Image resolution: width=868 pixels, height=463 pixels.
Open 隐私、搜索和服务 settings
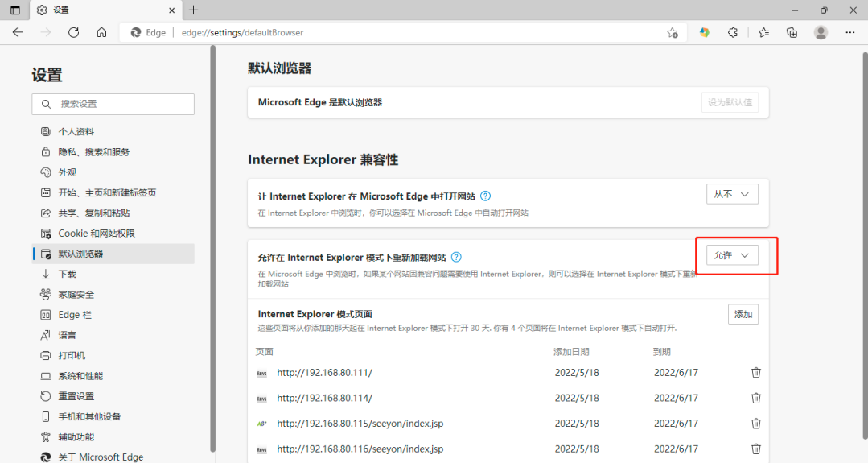113,151
